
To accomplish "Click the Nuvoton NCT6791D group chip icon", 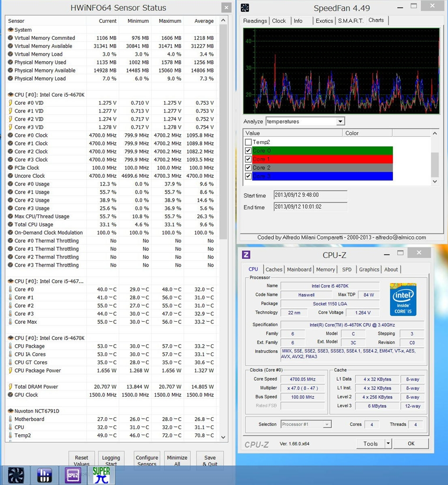I will coord(10,411).
